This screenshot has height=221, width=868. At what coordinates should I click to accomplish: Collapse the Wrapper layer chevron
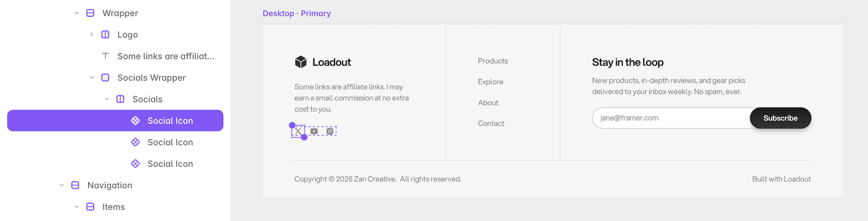[77, 13]
